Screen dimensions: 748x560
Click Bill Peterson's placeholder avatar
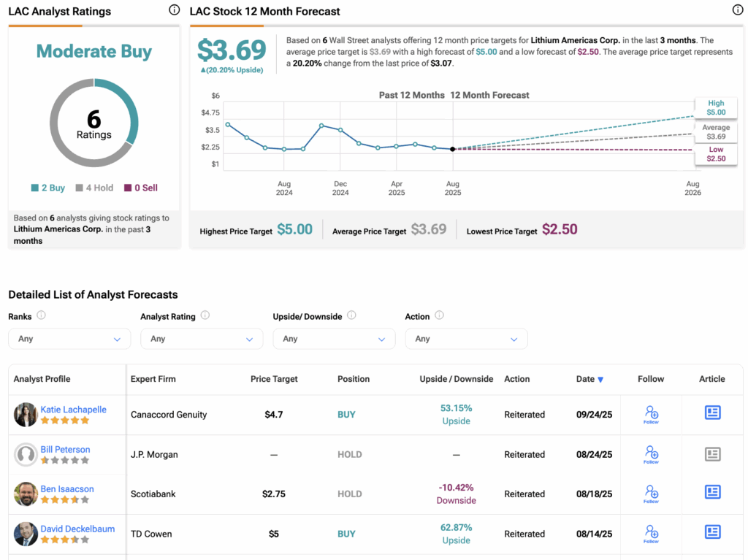26,455
